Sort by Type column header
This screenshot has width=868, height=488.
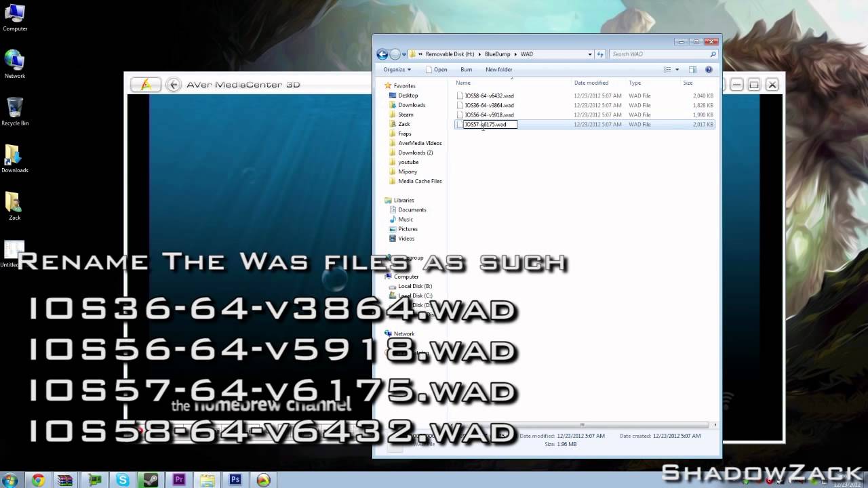[635, 83]
